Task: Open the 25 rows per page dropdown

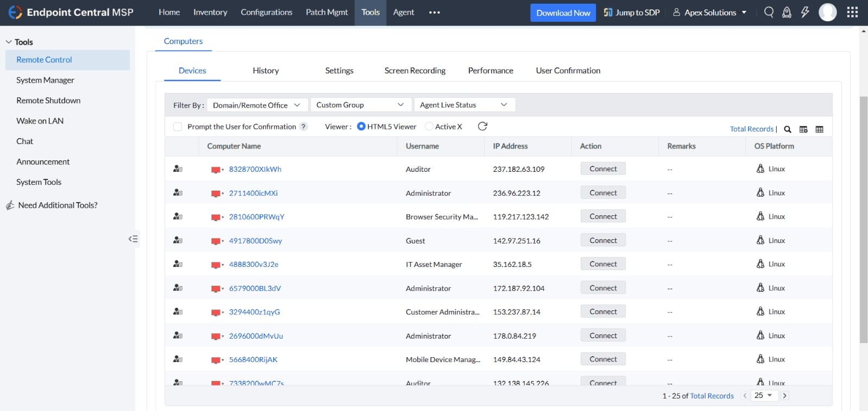Action: [x=763, y=395]
